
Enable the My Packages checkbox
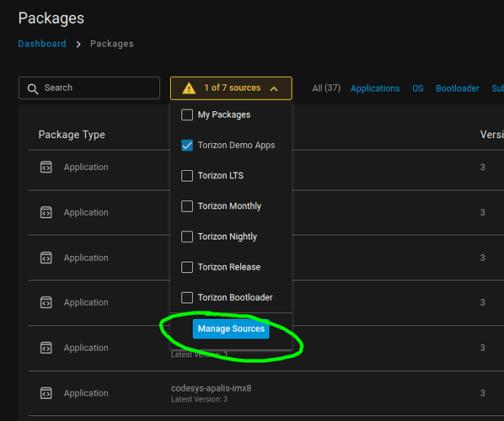point(187,115)
